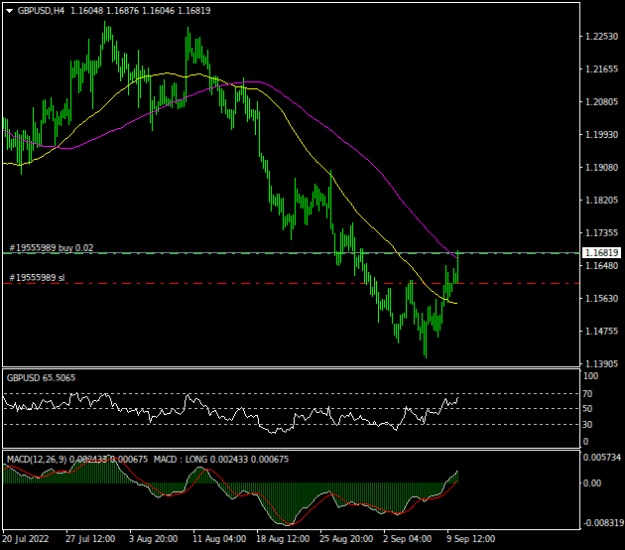
Task: Click the 11 Aug 04:00 time label
Action: 219,539
